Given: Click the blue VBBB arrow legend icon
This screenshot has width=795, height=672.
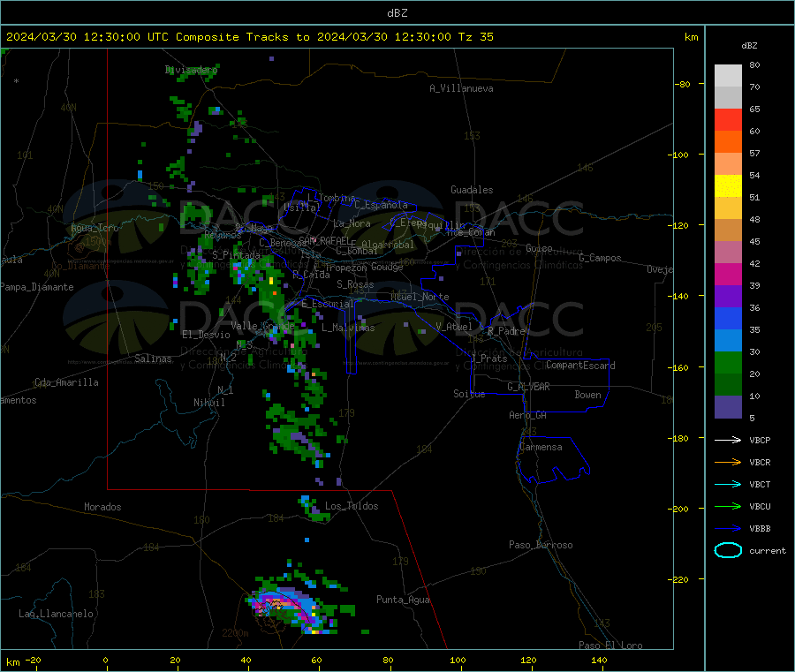Looking at the screenshot, I should 728,529.
